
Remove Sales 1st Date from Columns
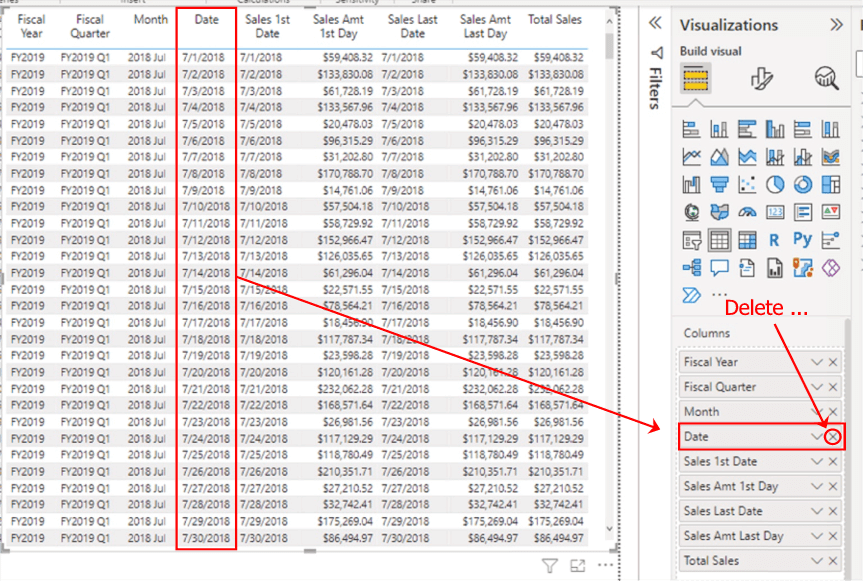833,462
